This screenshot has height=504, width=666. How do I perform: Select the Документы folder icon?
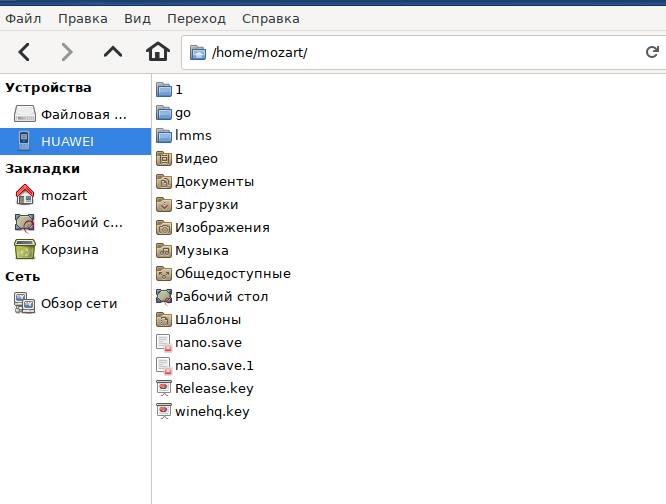coord(164,181)
